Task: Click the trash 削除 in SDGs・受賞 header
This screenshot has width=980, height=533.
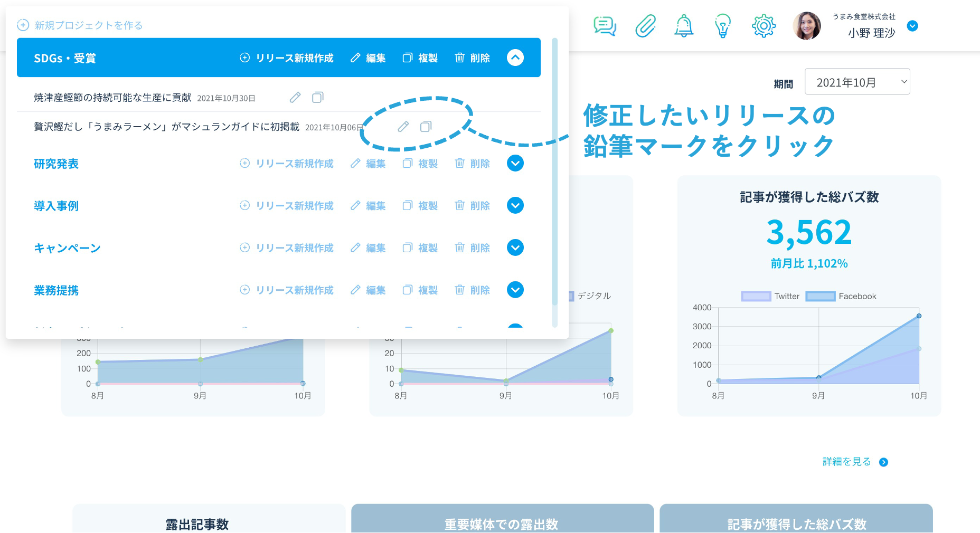Action: (473, 58)
